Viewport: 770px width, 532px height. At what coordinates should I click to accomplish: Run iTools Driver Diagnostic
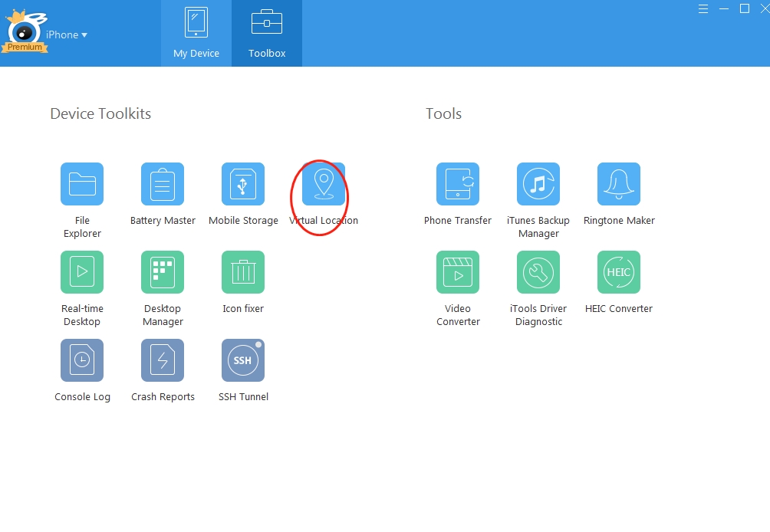pos(538,272)
